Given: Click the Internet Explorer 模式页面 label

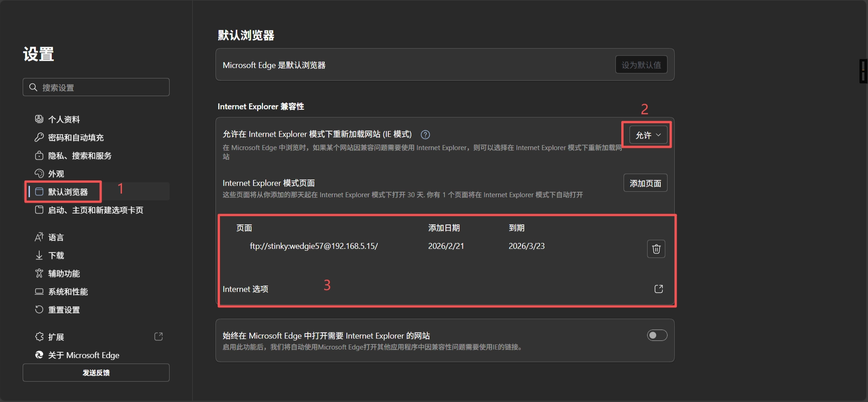Looking at the screenshot, I should coord(268,183).
